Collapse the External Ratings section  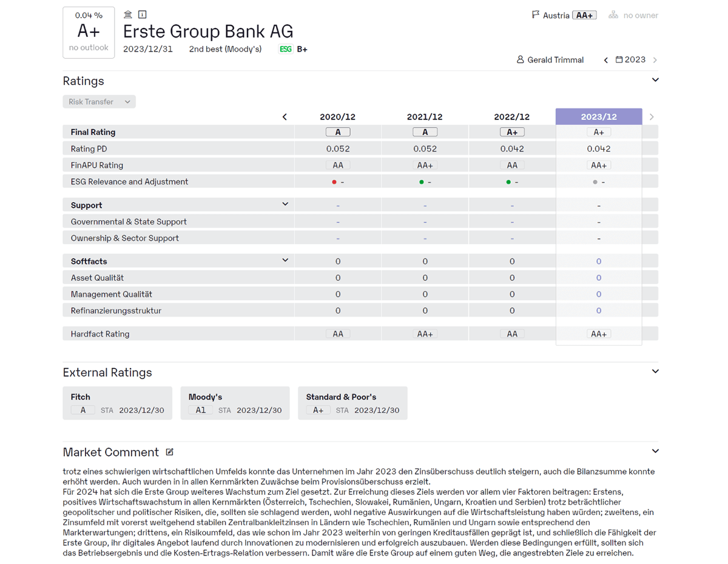tap(655, 371)
